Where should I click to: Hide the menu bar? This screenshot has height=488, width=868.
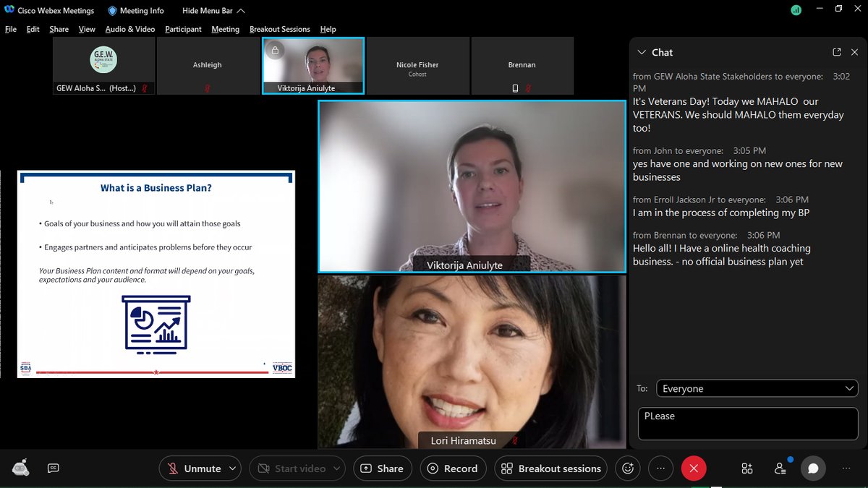213,11
